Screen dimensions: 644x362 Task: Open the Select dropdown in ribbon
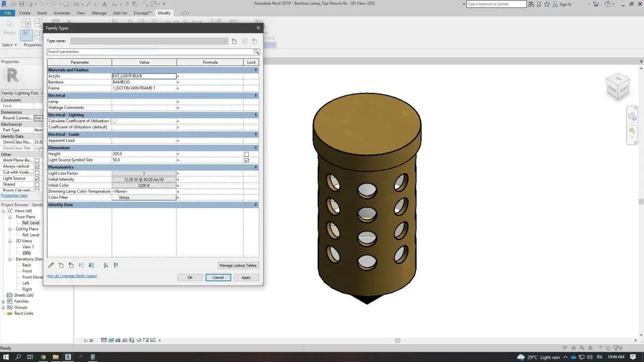(10, 45)
